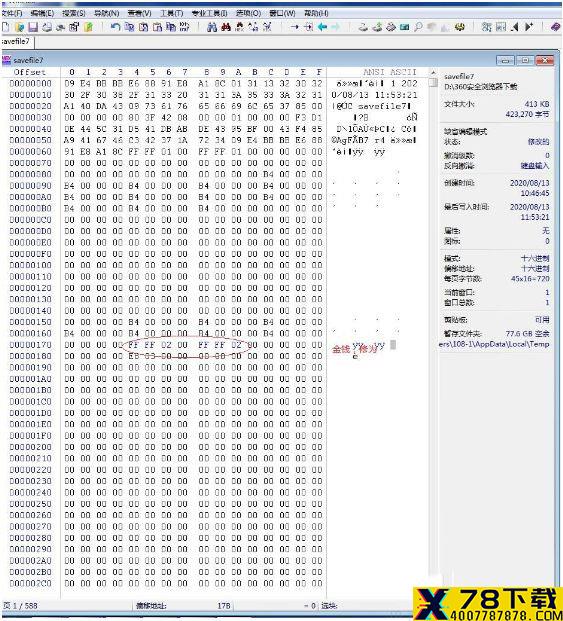Click the blue binoculars Find Text icon
563x621 pixels.
[212, 27]
